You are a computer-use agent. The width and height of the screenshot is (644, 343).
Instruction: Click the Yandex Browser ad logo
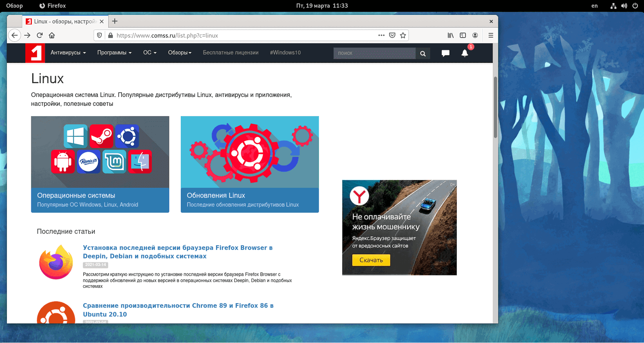359,196
